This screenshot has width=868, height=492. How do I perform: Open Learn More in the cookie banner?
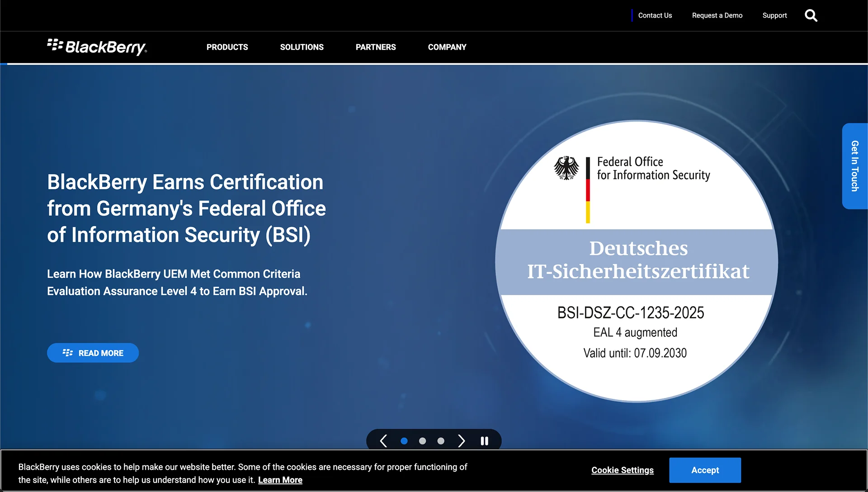(x=280, y=480)
